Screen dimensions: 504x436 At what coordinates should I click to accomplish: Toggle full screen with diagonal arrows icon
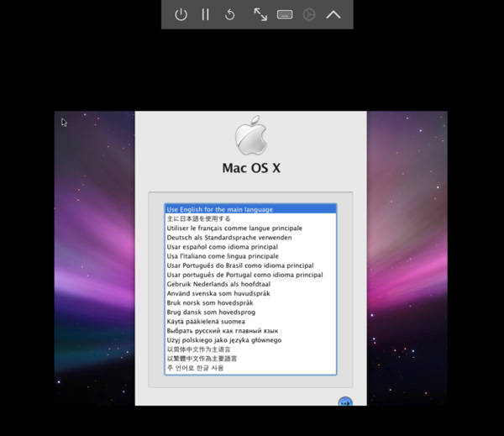(x=260, y=14)
